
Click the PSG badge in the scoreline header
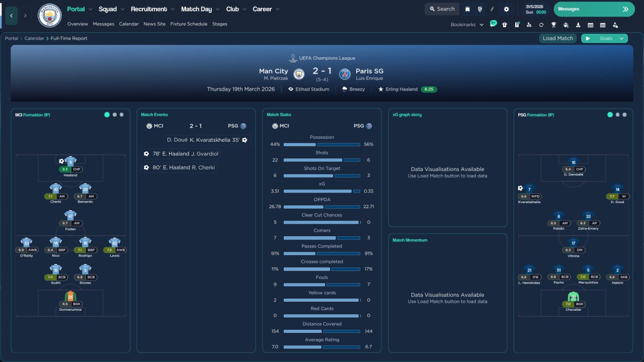click(x=345, y=74)
